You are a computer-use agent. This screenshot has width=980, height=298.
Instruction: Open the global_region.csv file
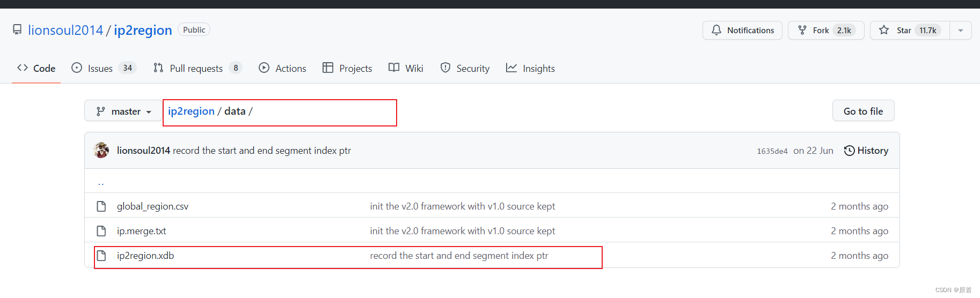pos(152,206)
